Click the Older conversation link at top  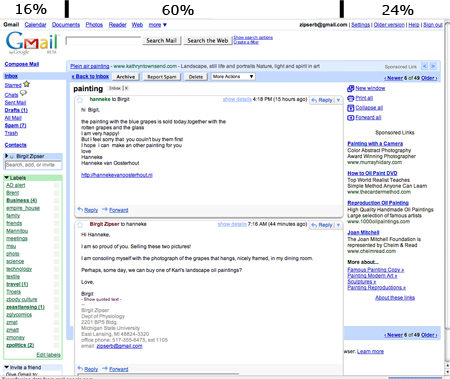(x=429, y=78)
